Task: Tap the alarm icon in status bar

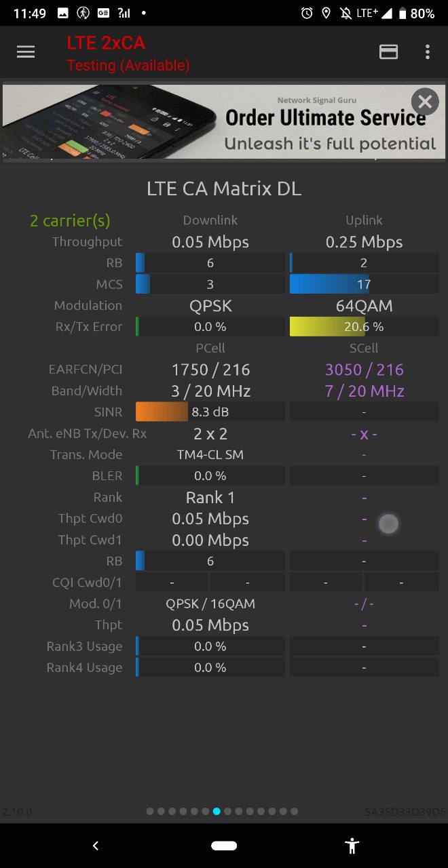Action: [x=307, y=13]
